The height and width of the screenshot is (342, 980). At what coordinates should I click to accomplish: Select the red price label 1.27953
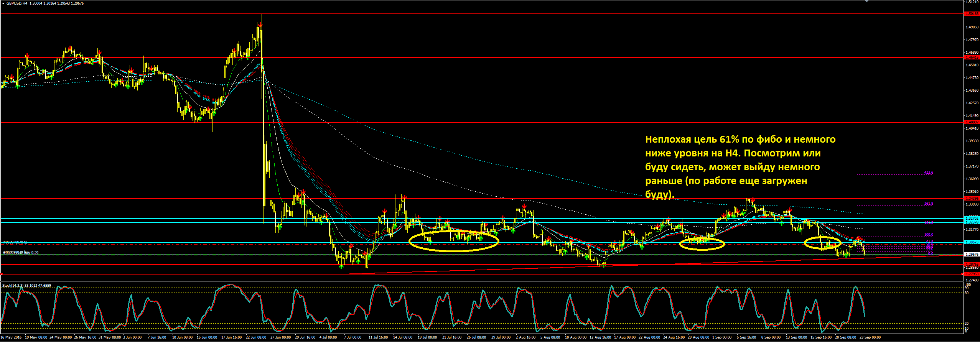[972, 274]
